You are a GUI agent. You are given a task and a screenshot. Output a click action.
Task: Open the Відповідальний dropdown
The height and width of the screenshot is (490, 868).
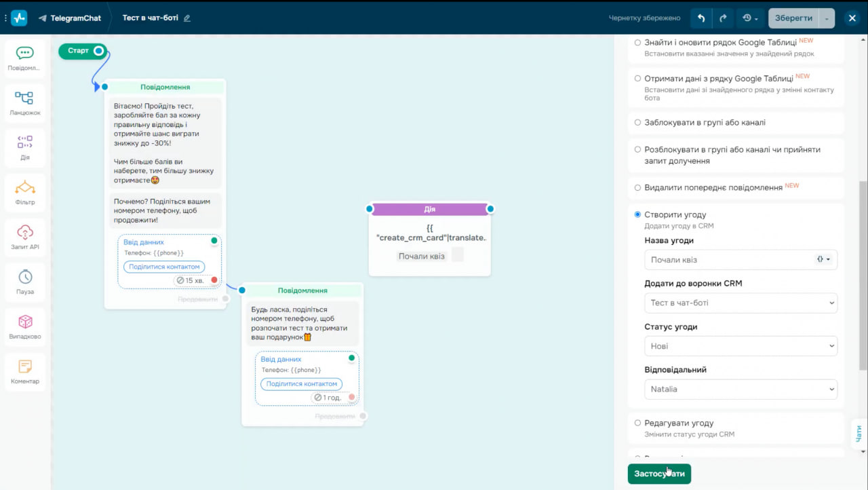tap(741, 390)
